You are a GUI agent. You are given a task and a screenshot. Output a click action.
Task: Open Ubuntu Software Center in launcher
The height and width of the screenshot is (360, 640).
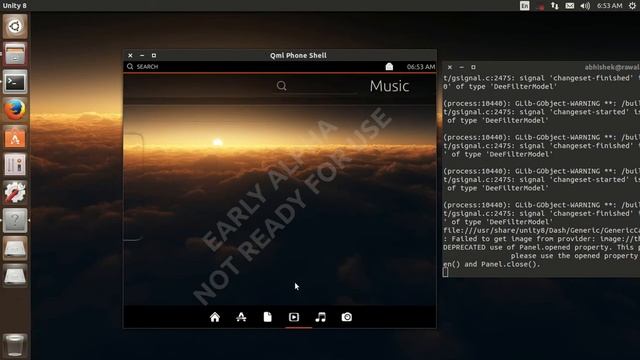pos(15,138)
